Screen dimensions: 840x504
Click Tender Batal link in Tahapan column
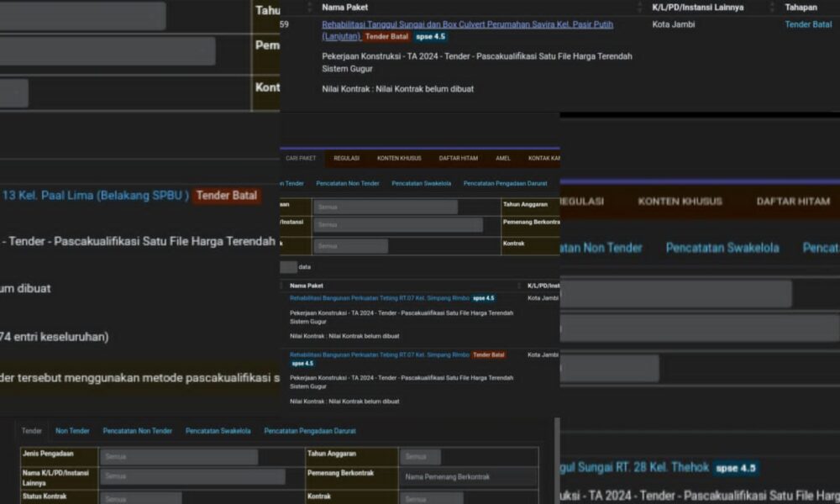tap(807, 25)
